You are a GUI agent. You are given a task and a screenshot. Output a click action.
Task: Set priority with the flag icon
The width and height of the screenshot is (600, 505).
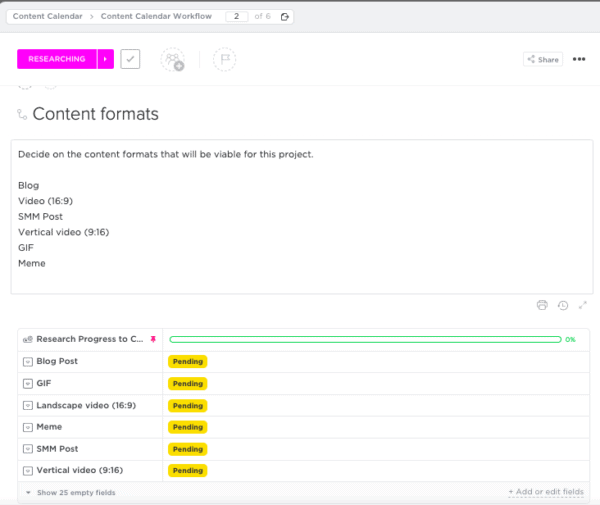point(225,59)
